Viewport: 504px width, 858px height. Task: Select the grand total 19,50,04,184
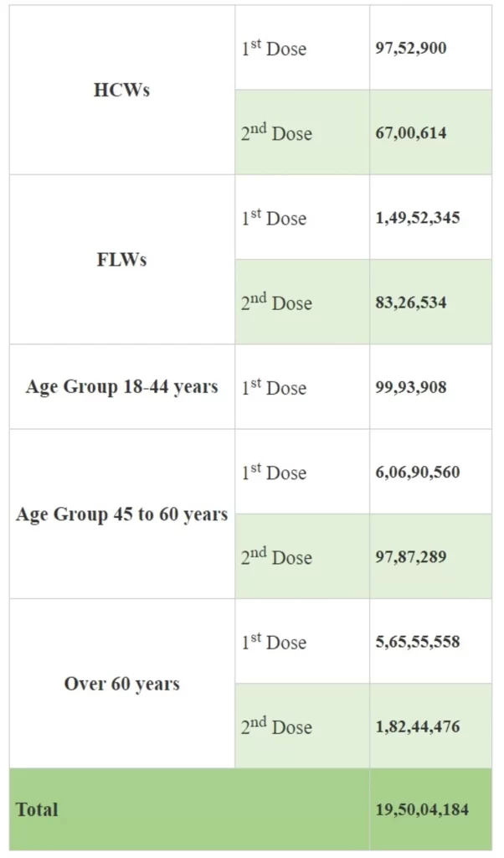click(x=422, y=809)
